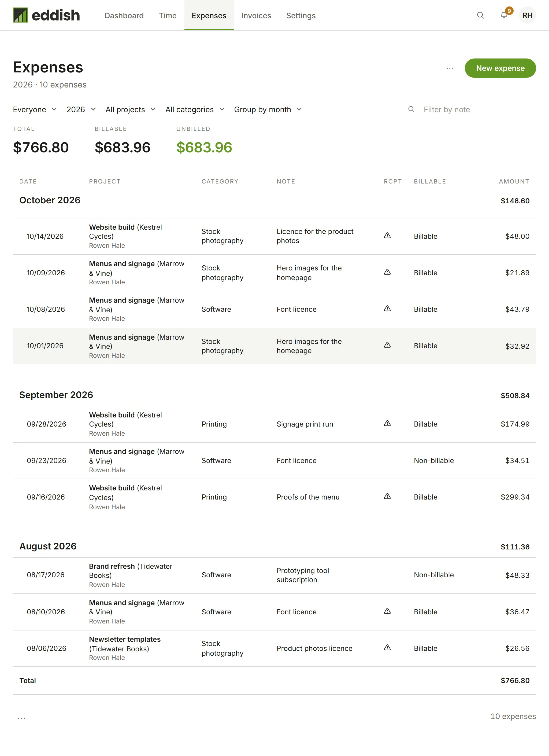Click receipt warning icon for 10/01/2026 expense
The image size is (549, 756).
pos(387,345)
